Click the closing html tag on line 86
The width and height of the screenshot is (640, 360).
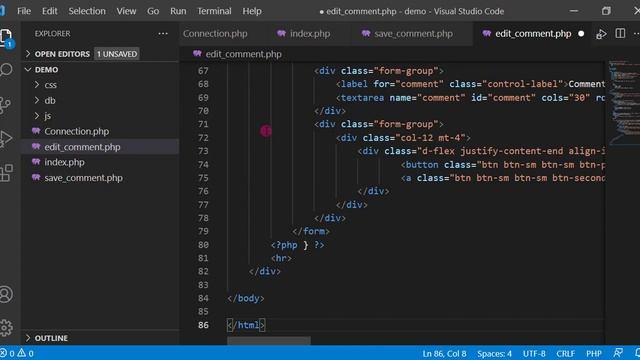(x=246, y=325)
